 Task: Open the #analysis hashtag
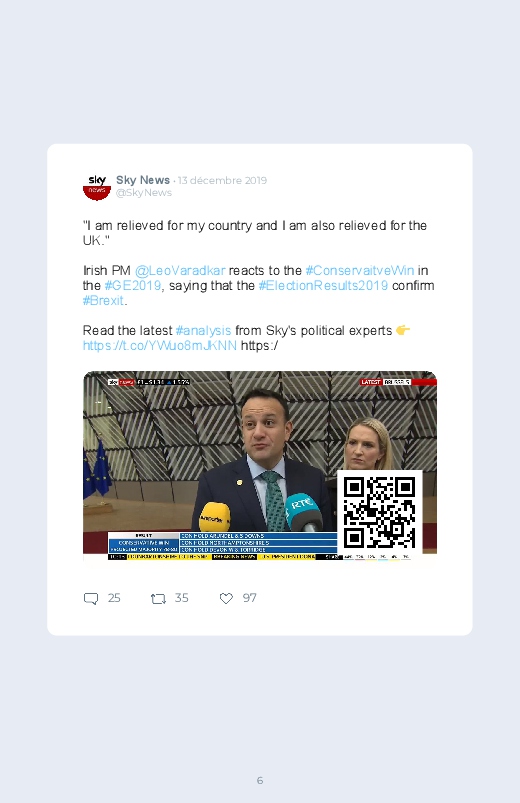(x=203, y=331)
